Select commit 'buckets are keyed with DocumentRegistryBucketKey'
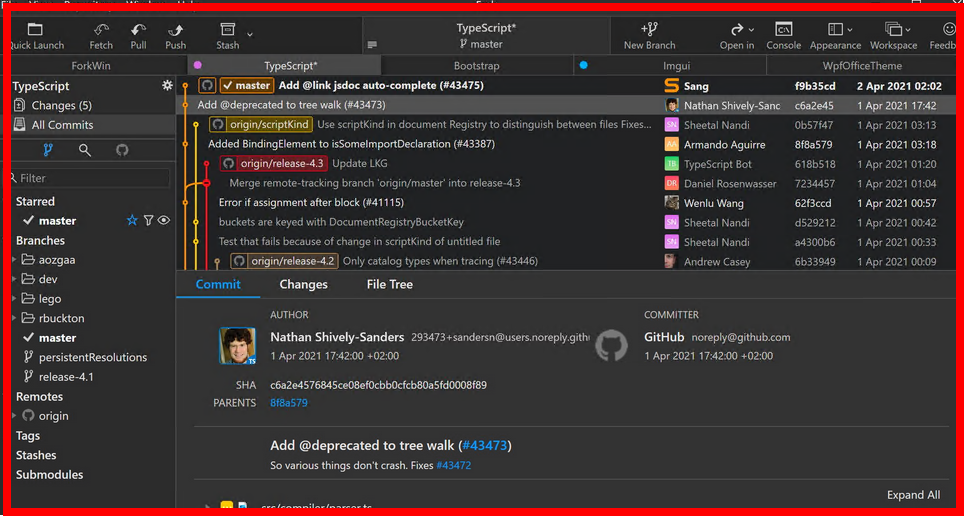This screenshot has width=964, height=516. 341,222
